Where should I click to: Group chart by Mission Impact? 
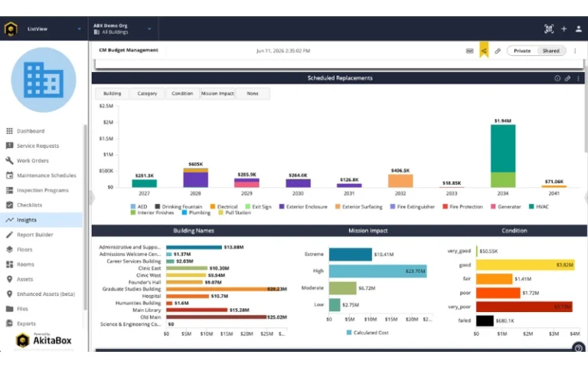pyautogui.click(x=217, y=94)
